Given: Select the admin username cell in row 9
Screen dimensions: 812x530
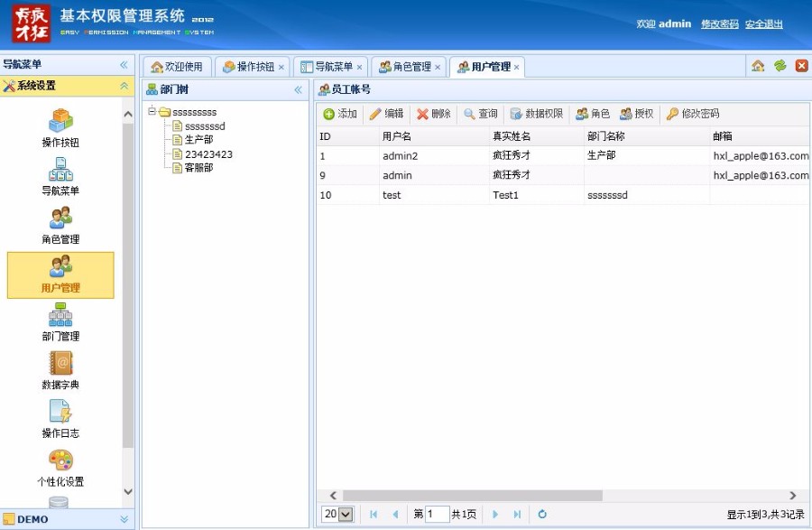Looking at the screenshot, I should coord(434,175).
